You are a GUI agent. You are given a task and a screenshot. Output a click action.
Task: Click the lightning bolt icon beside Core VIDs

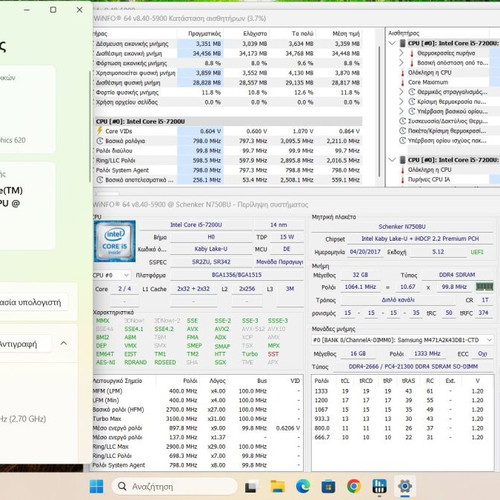pos(99,131)
